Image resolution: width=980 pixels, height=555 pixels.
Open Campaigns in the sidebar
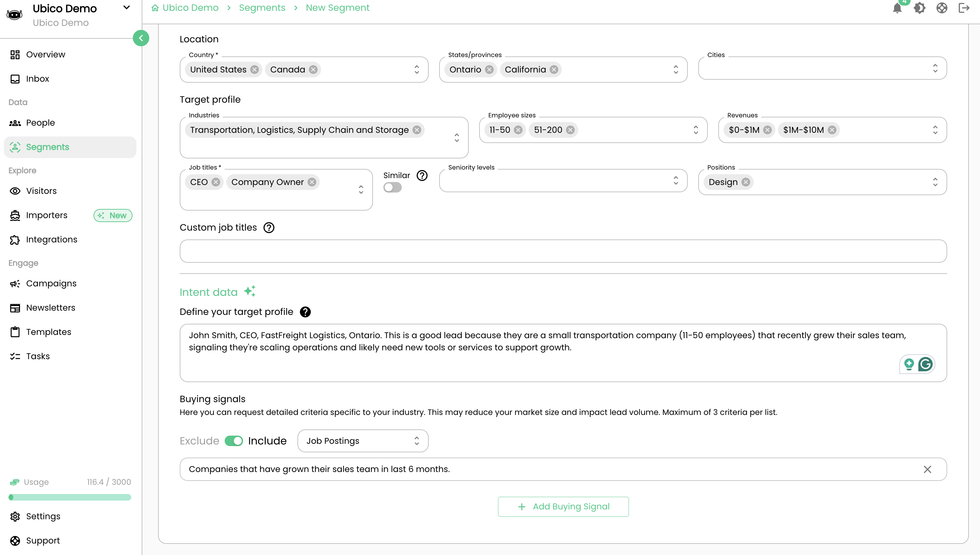51,284
